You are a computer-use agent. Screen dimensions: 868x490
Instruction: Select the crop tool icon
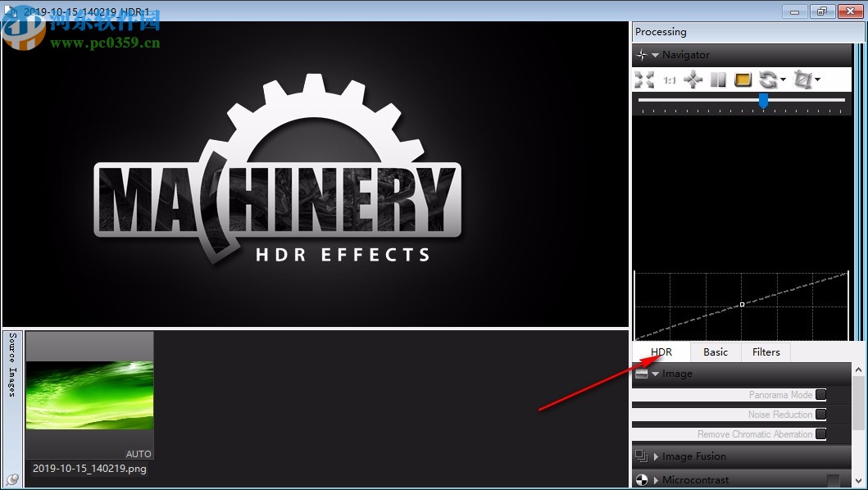coord(803,79)
